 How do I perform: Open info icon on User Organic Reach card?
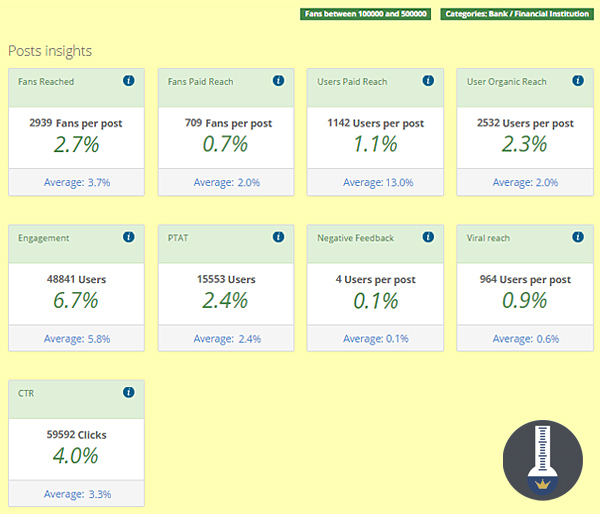click(578, 81)
